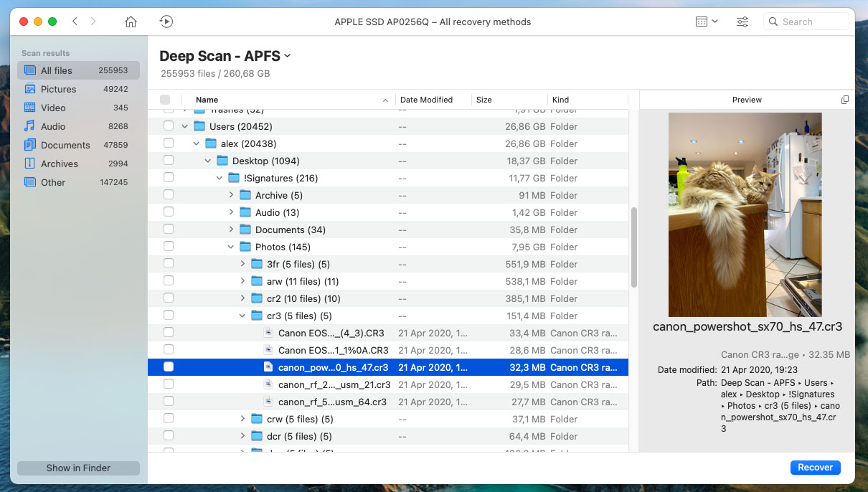
Task: Select Documents category in sidebar
Action: [x=78, y=145]
